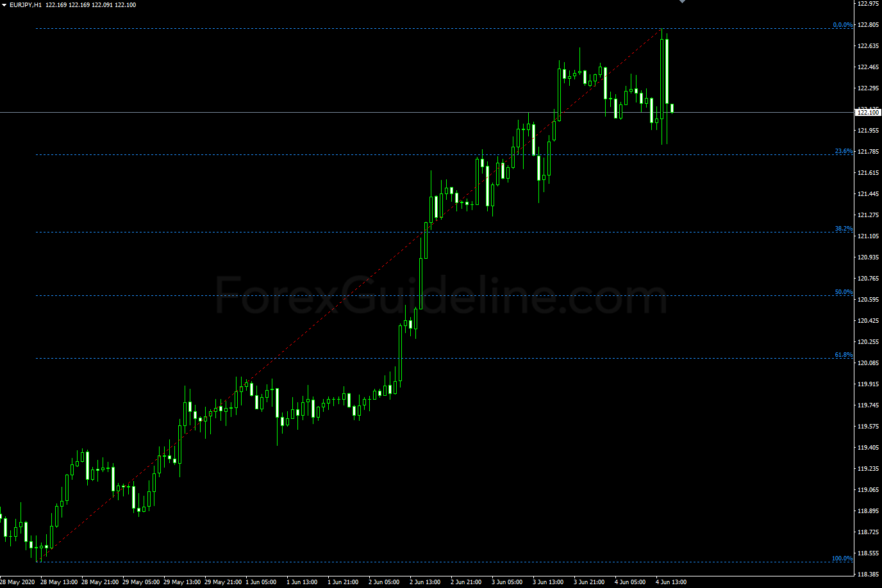Select the 50.0% Fibonacci level label

click(x=844, y=292)
